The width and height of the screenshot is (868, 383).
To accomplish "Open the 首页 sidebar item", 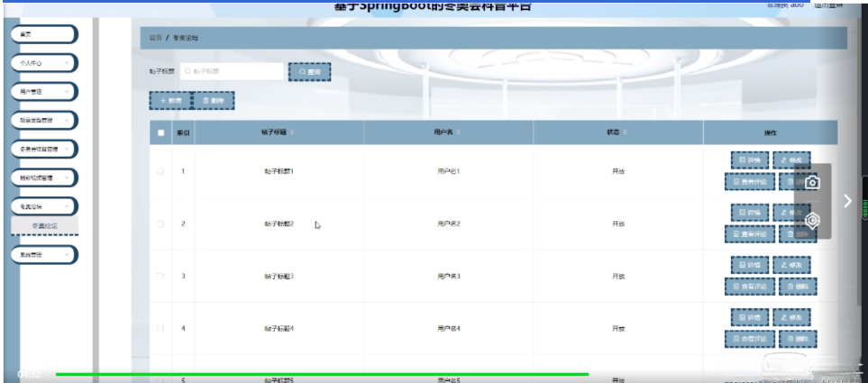I will pyautogui.click(x=44, y=34).
